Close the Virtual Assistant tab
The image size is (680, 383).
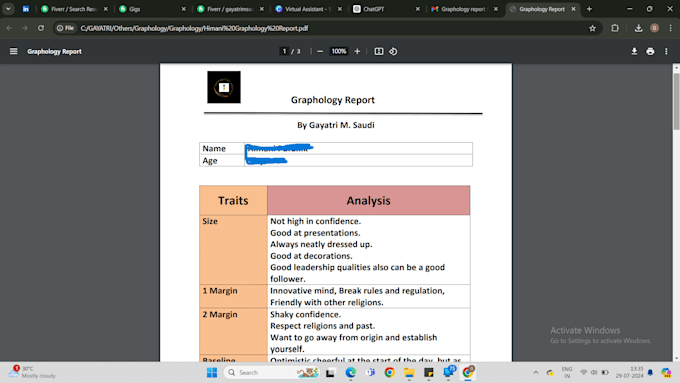coord(340,9)
